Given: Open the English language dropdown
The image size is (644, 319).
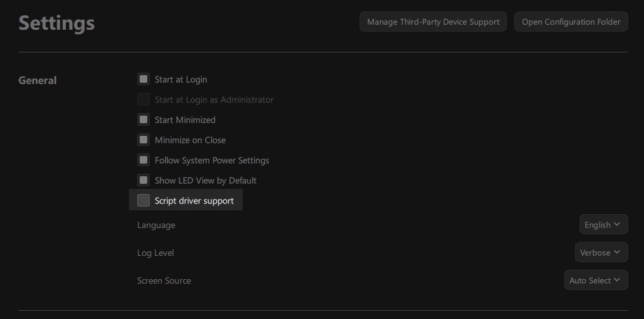Looking at the screenshot, I should click(x=604, y=225).
